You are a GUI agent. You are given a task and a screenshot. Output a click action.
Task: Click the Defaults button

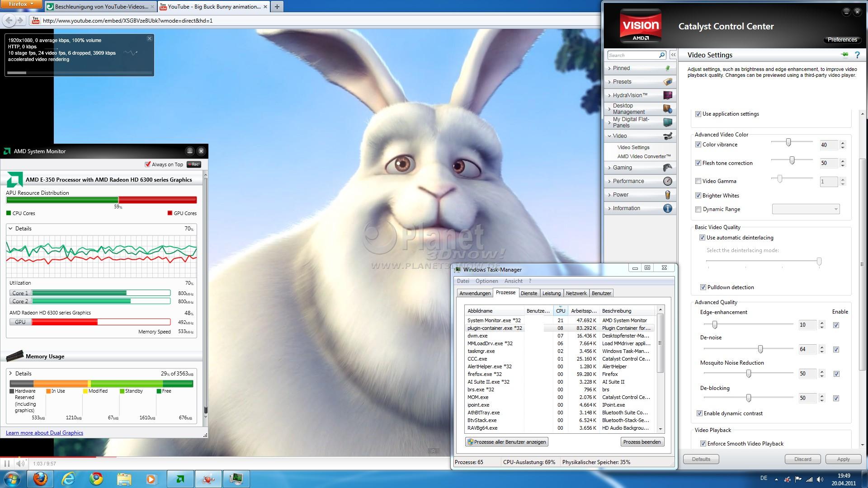(701, 459)
